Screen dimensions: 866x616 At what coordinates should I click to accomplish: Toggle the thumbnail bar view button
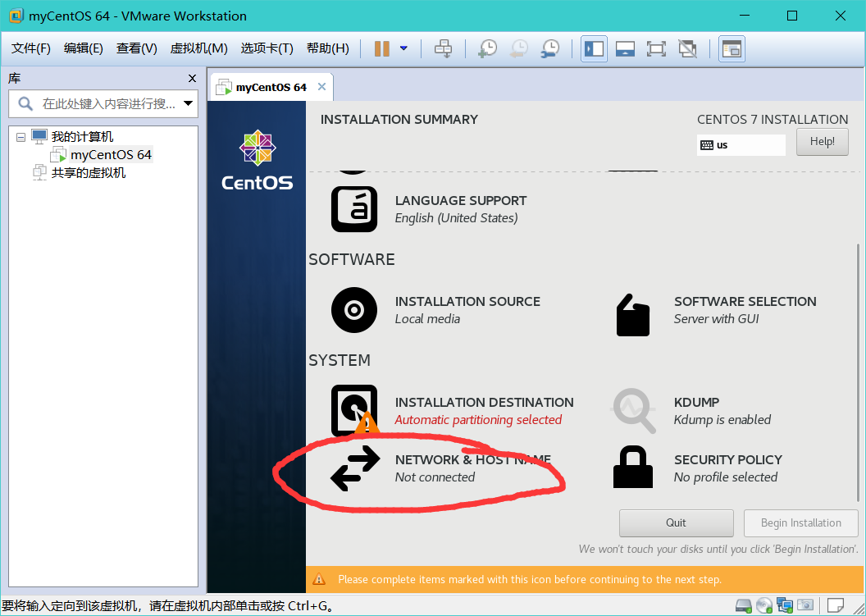click(625, 49)
